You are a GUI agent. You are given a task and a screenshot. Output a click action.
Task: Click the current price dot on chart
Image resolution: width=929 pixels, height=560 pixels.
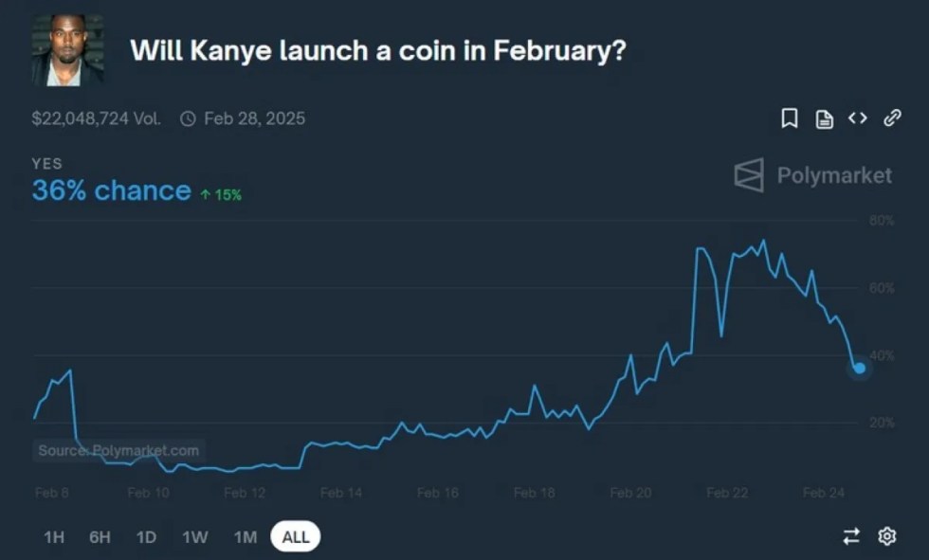(859, 368)
